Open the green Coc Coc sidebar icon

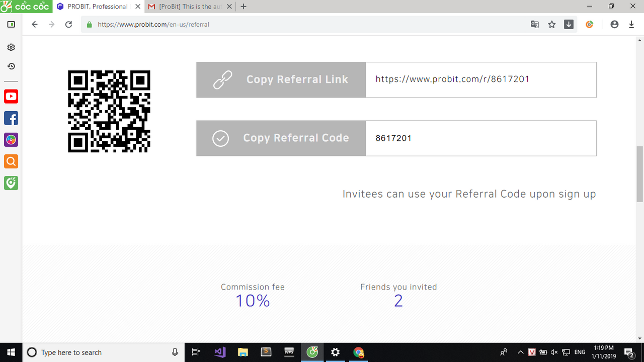(11, 183)
